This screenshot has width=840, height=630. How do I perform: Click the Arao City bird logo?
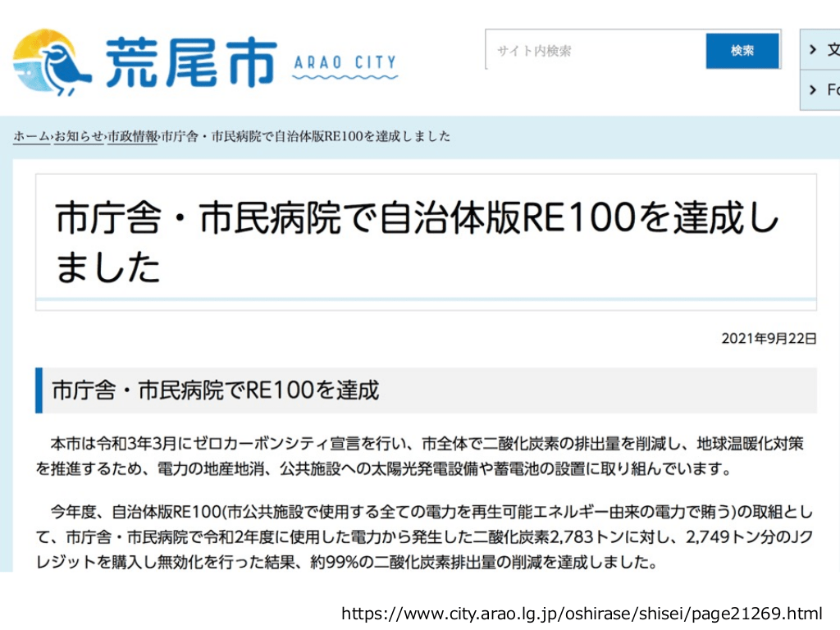pyautogui.click(x=51, y=62)
